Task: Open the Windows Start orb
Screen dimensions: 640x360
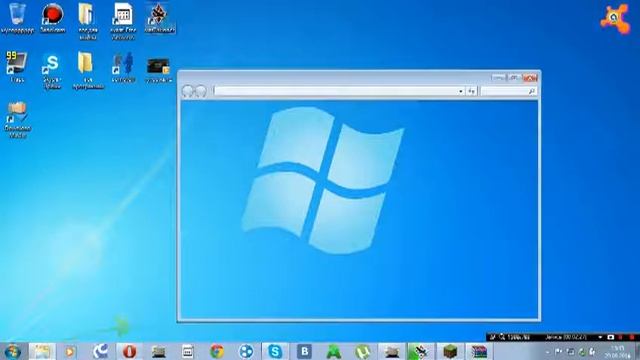Action: [x=13, y=351]
